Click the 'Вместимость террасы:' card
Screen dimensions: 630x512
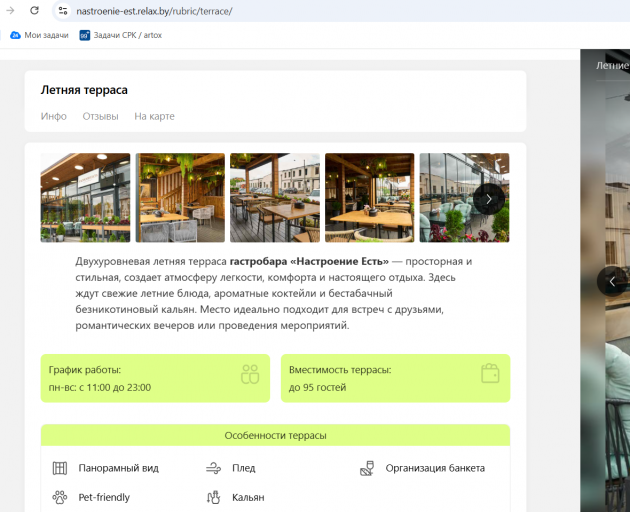[x=395, y=378]
